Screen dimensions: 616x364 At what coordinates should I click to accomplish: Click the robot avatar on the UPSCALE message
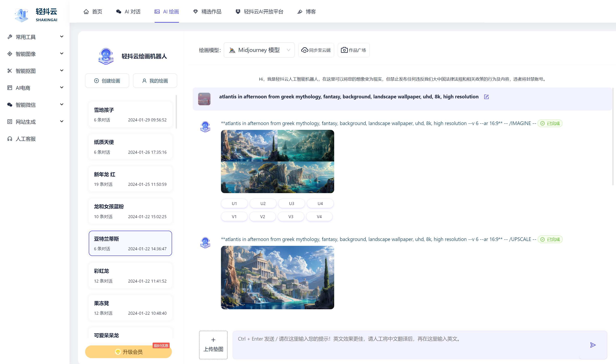coord(205,243)
